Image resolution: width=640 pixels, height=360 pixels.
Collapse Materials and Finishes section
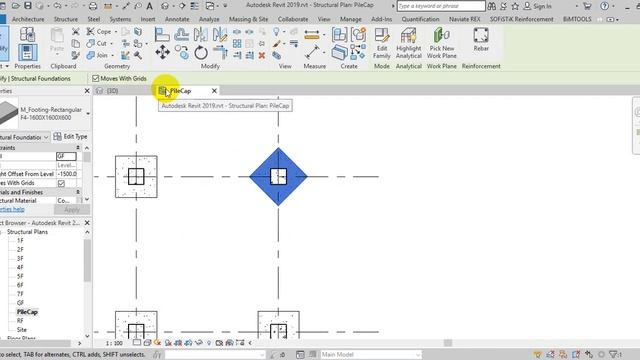(x=78, y=192)
